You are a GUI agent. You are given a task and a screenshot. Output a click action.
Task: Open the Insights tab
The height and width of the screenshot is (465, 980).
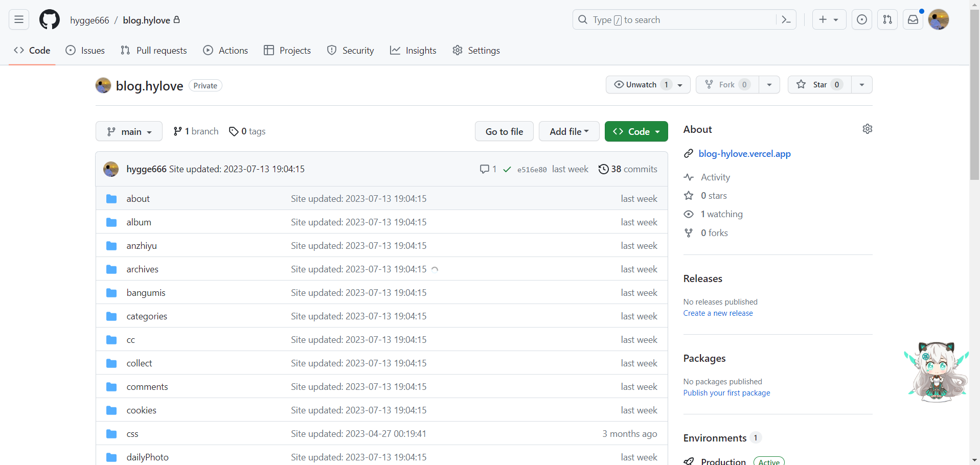[x=413, y=51]
